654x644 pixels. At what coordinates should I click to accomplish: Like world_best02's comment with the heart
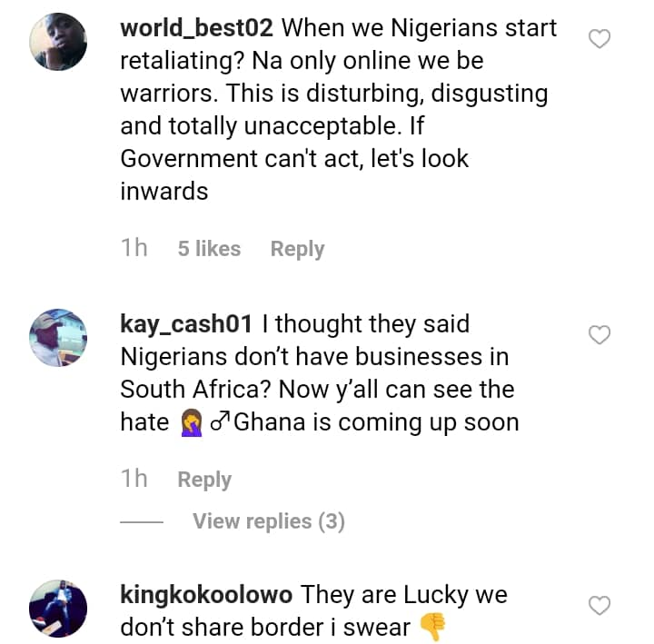tap(599, 39)
